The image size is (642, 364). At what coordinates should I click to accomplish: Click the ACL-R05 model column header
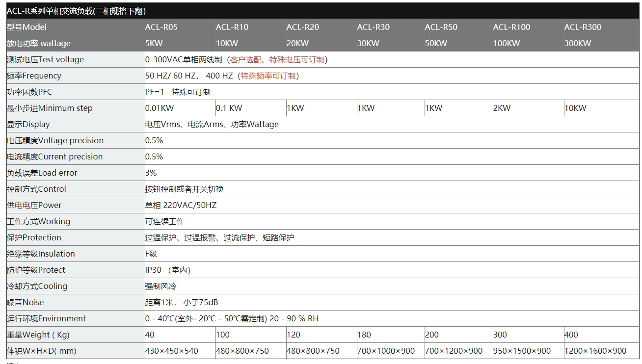tap(161, 27)
